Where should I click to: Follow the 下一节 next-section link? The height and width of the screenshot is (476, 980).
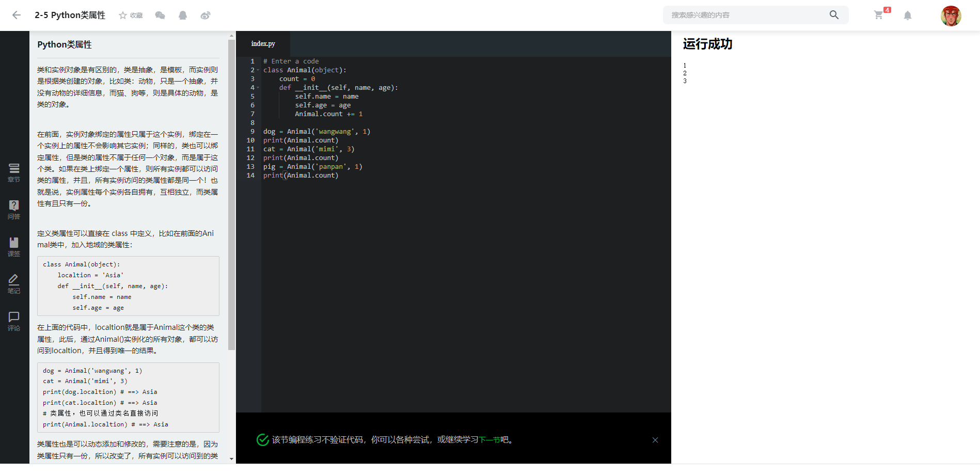pos(489,440)
